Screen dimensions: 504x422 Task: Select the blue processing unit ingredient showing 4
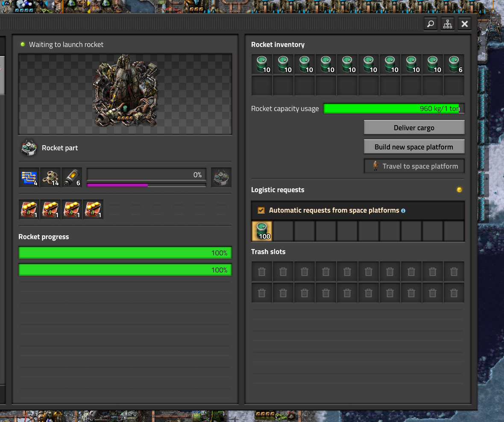pos(29,177)
